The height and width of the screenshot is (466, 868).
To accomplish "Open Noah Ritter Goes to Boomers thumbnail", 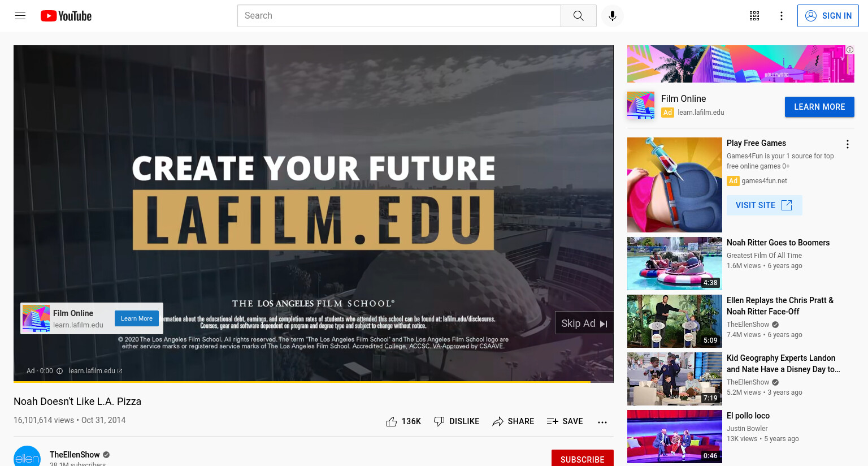I will [x=675, y=264].
